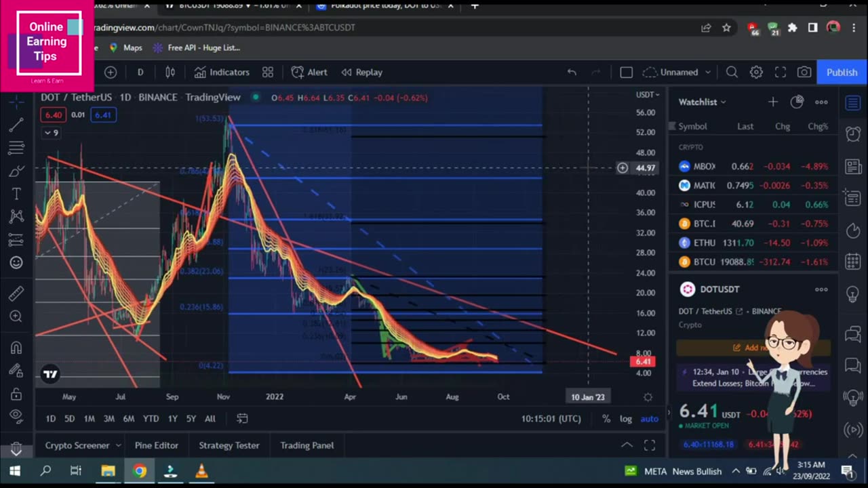This screenshot has width=868, height=488.
Task: Open the Indicators menu
Action: click(222, 72)
